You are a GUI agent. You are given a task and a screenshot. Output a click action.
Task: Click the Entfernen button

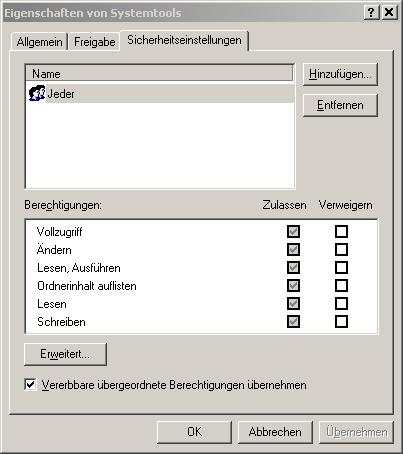coord(340,105)
